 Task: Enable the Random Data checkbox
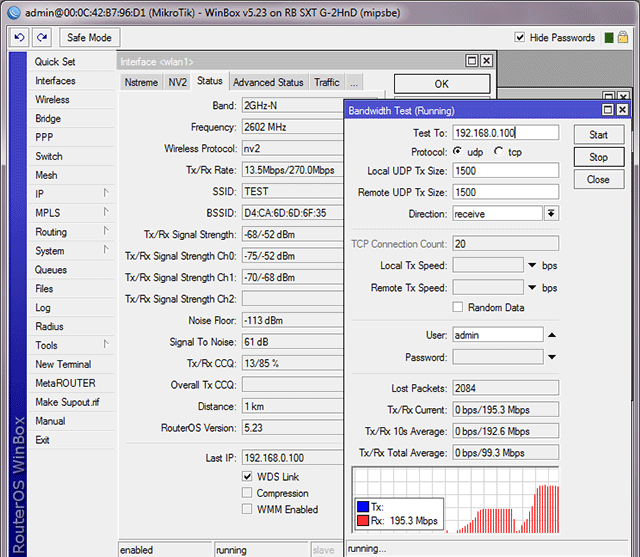[458, 307]
